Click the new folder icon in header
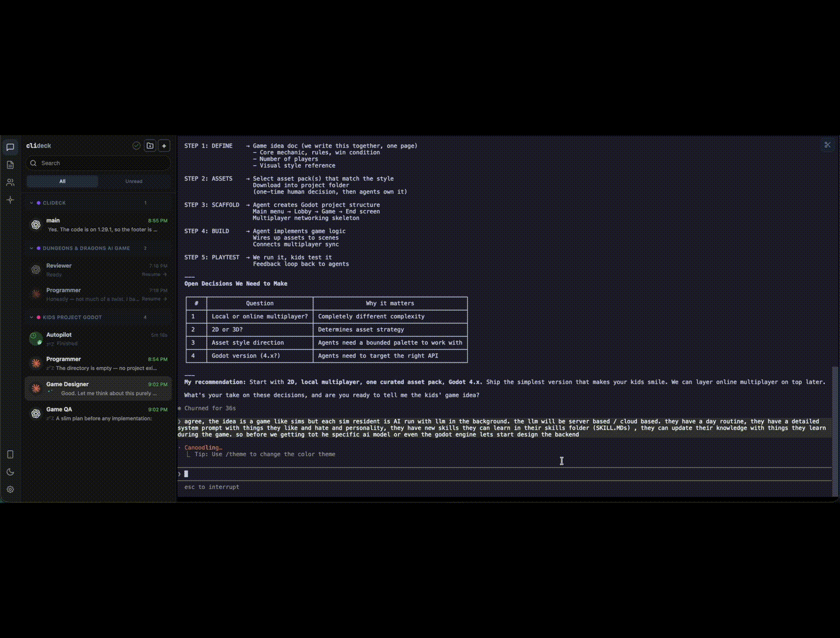The image size is (840, 638). tap(150, 145)
